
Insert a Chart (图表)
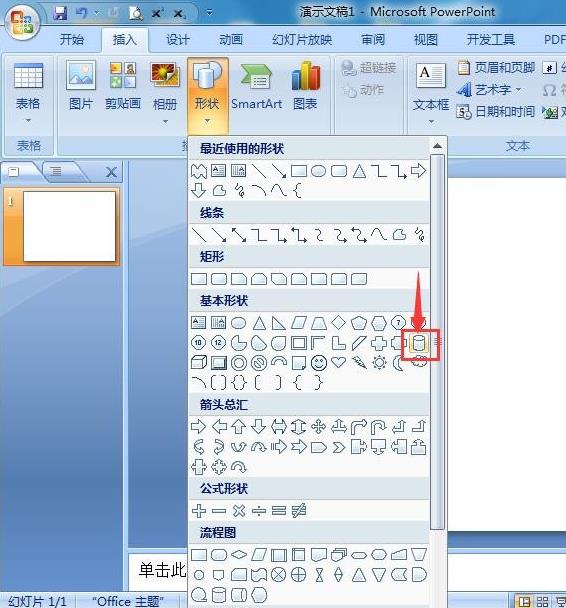pyautogui.click(x=305, y=86)
